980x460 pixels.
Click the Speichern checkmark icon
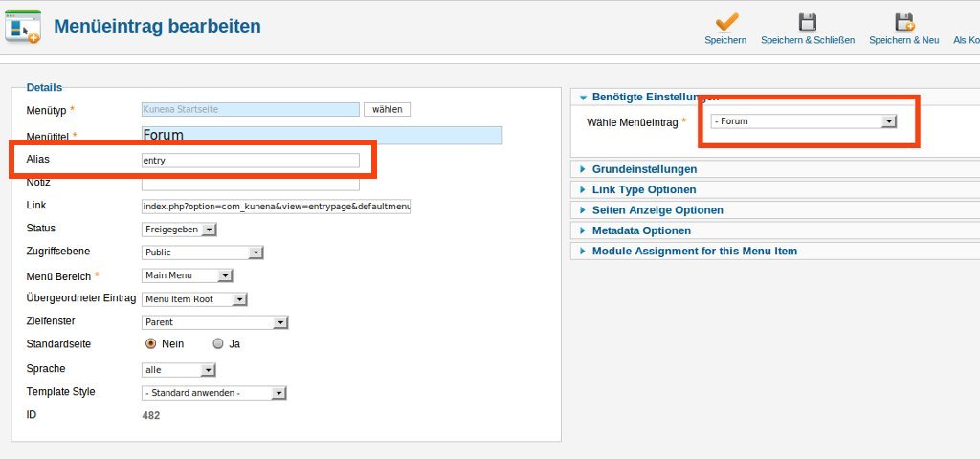tap(726, 22)
